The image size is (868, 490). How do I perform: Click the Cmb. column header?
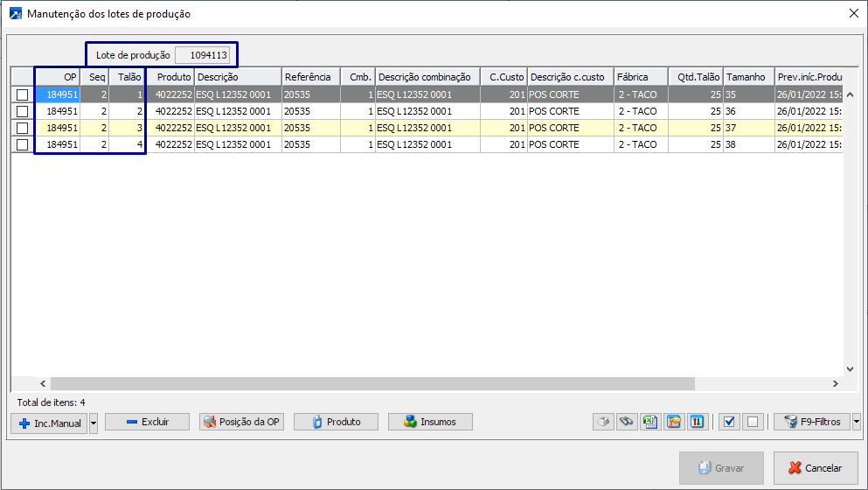point(358,77)
